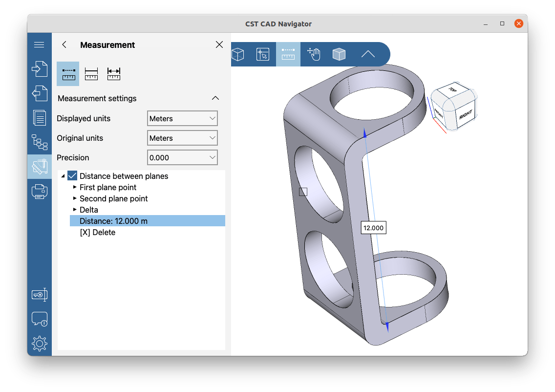555x392 pixels.
Task: Open the print panel in the sidebar
Action: coord(39,191)
